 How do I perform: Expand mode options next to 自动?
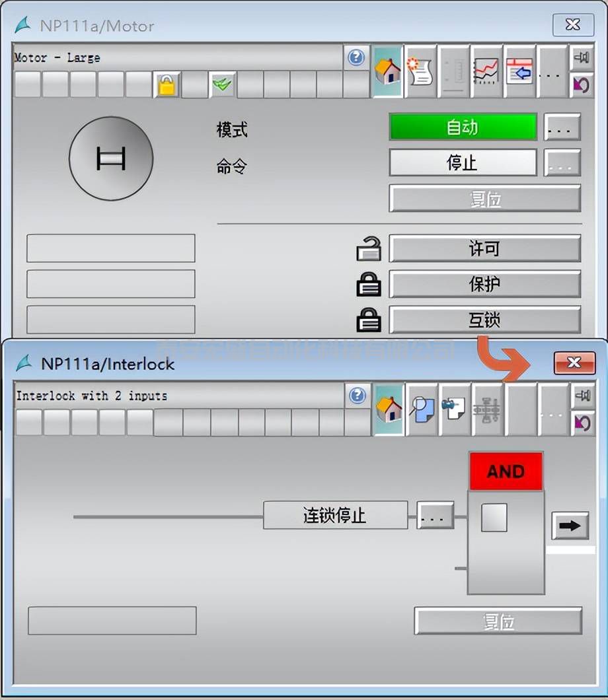tap(562, 127)
